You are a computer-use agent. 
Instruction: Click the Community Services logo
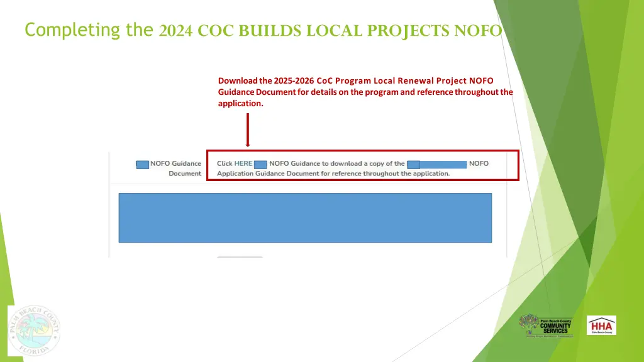point(546,326)
